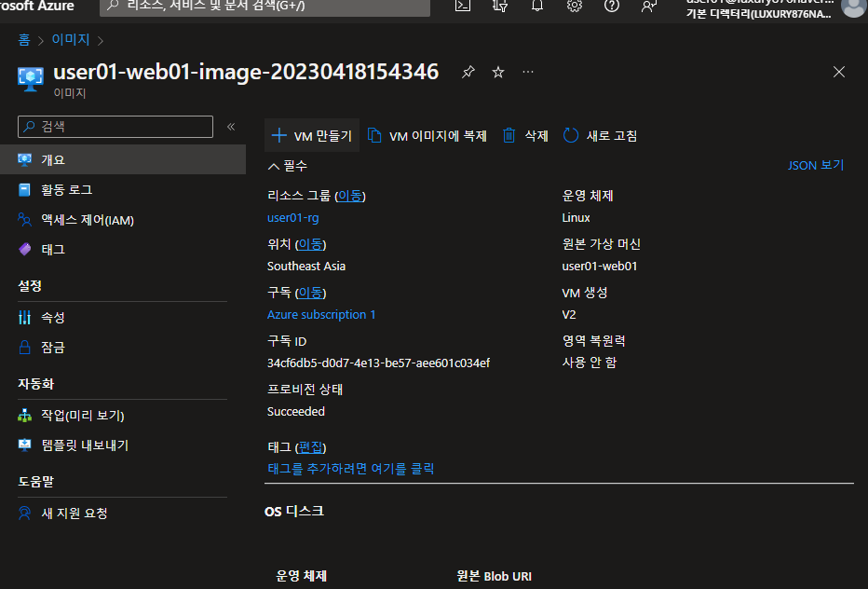Viewport: 868px width, 589px height.
Task: Click the user01-web01 source VM value
Action: (x=600, y=266)
